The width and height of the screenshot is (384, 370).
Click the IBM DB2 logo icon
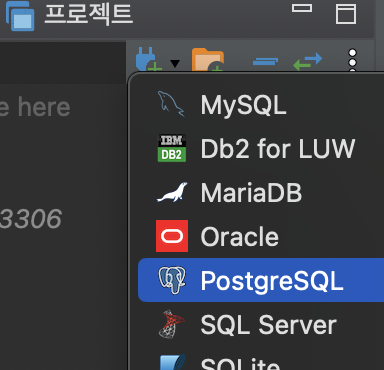(172, 148)
